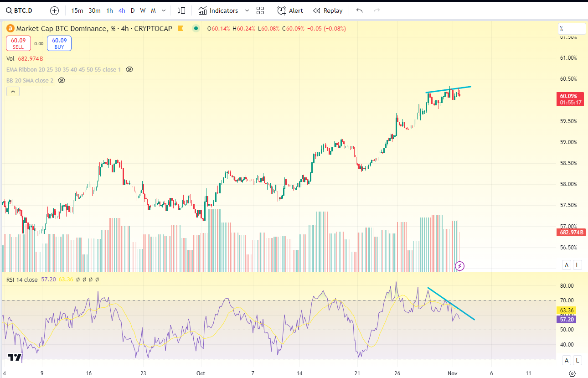The image size is (588, 378).
Task: Open the candlestick chart type selector
Action: click(x=181, y=10)
